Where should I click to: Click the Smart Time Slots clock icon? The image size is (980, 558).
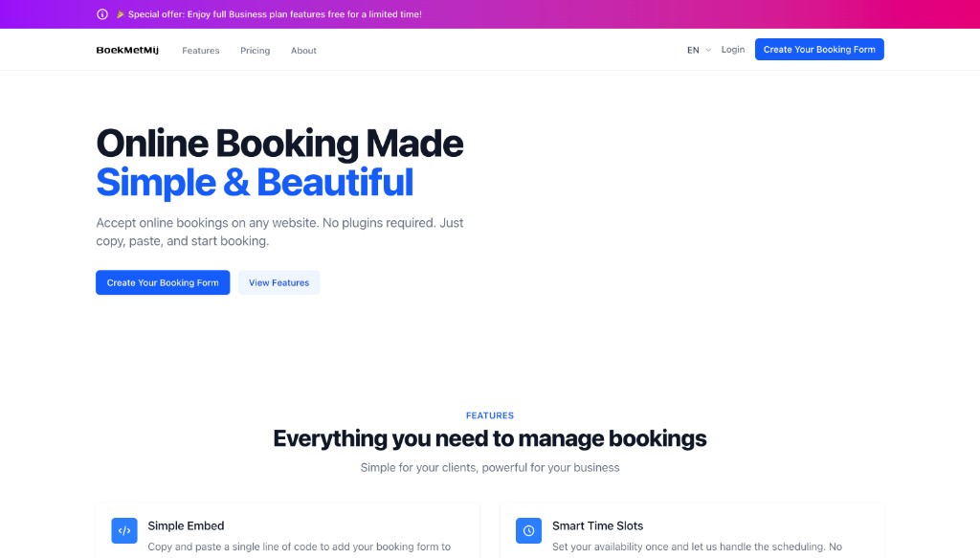tap(528, 530)
